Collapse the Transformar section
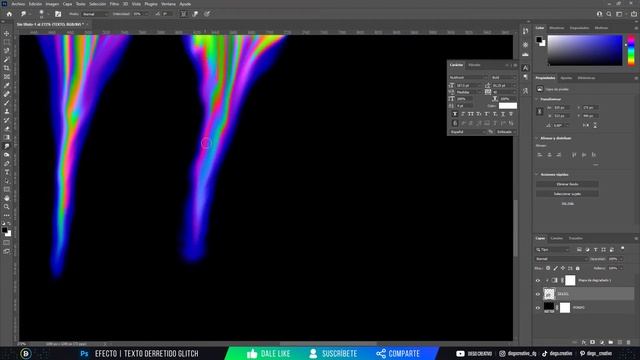 click(x=537, y=99)
